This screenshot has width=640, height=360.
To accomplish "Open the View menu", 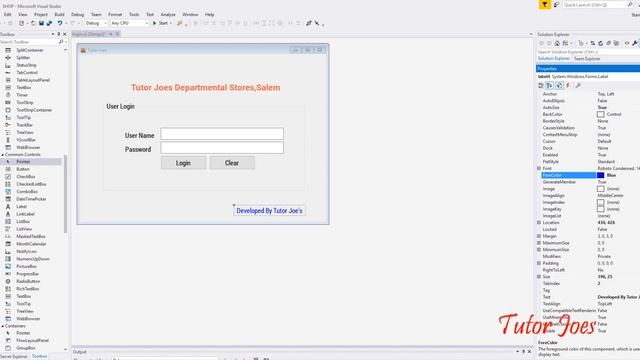I will pyautogui.click(x=22, y=14).
